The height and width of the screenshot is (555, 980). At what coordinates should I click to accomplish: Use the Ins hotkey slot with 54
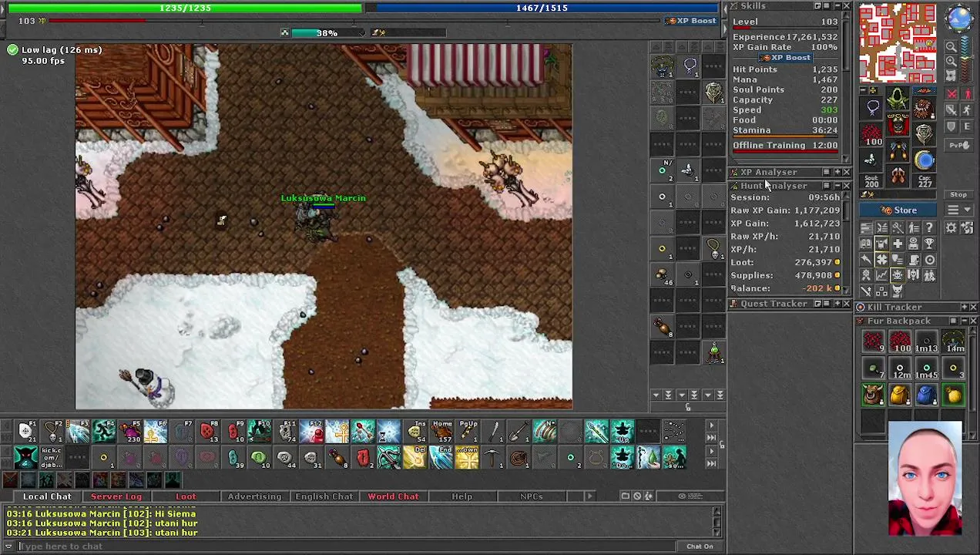pos(415,430)
